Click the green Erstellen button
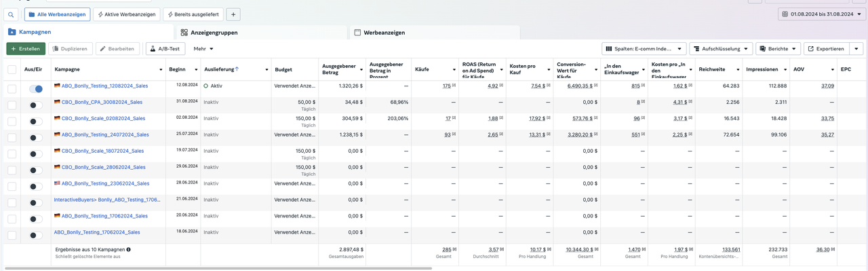Image resolution: width=868 pixels, height=271 pixels. pyautogui.click(x=25, y=49)
